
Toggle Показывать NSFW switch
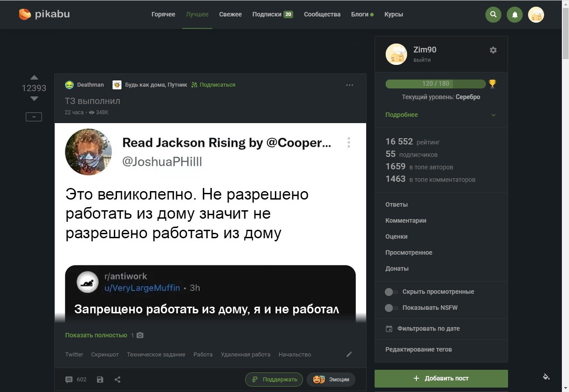point(391,308)
